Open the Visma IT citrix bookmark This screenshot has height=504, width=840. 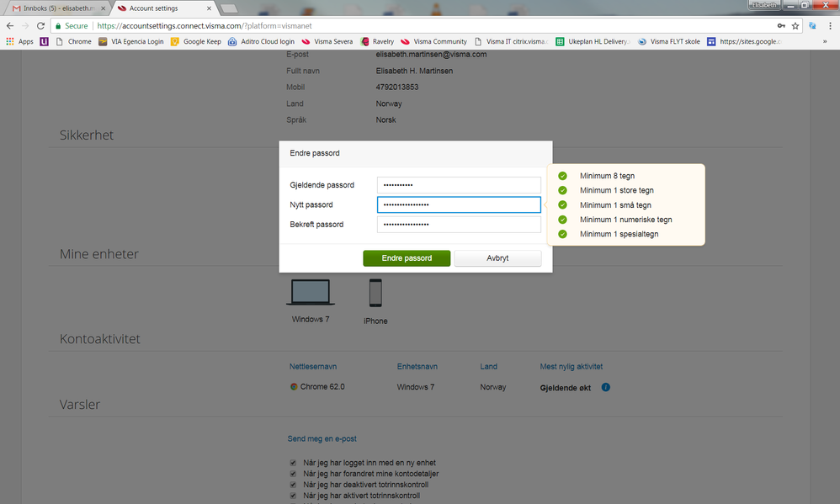point(511,41)
